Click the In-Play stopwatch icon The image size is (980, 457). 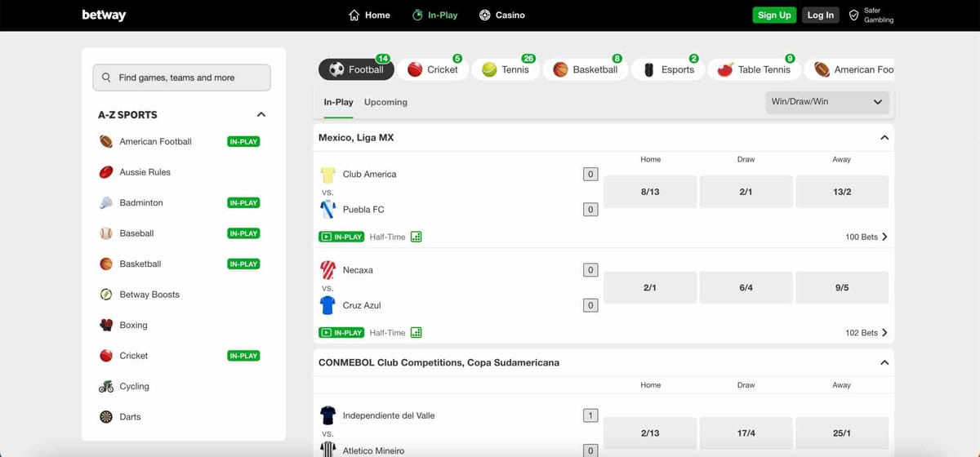point(417,15)
